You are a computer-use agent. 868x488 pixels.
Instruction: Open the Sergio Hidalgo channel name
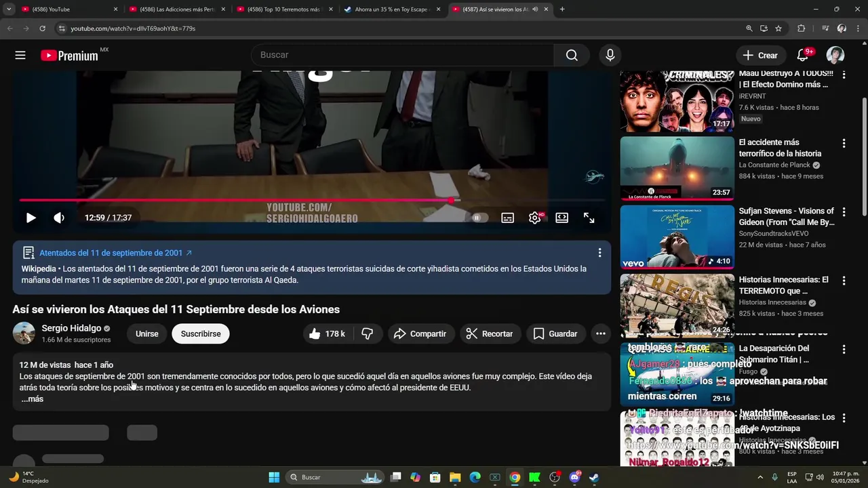coord(71,328)
